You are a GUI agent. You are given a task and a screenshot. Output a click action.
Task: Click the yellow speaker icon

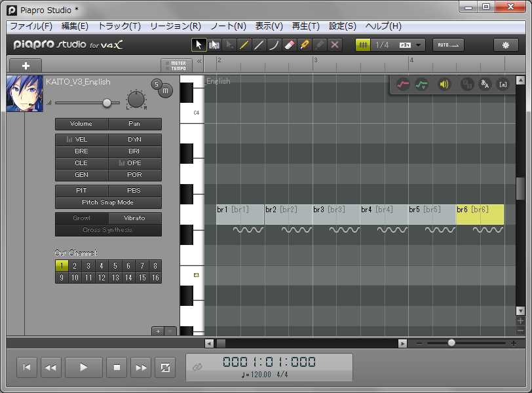pyautogui.click(x=444, y=84)
